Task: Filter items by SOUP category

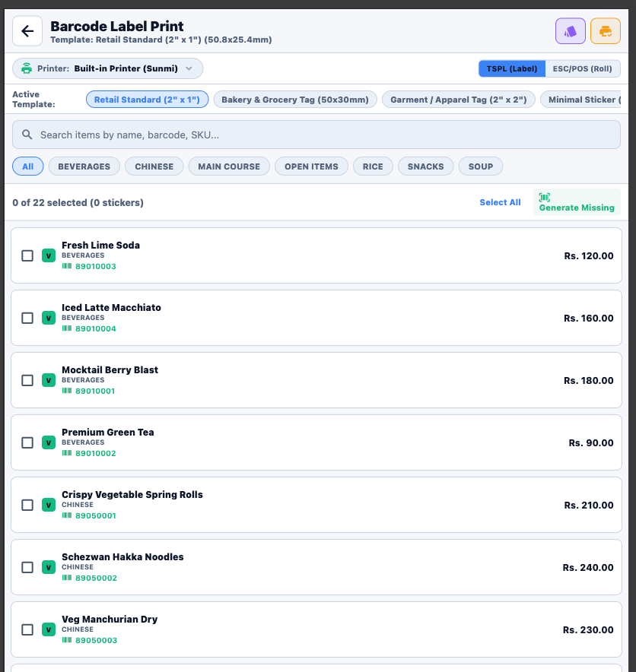Action: tap(481, 166)
